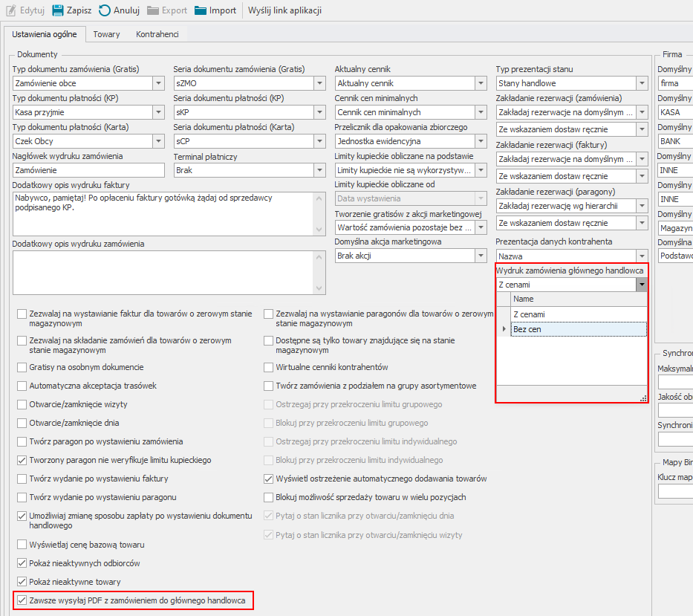Click the Import folder icon
The width and height of the screenshot is (693, 616).
coord(201,10)
